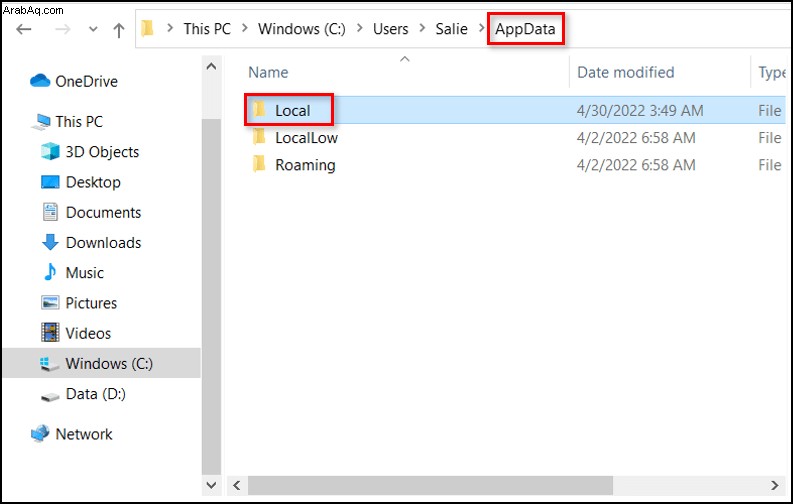Open the recent locations dropdown chevron

pyautogui.click(x=93, y=29)
